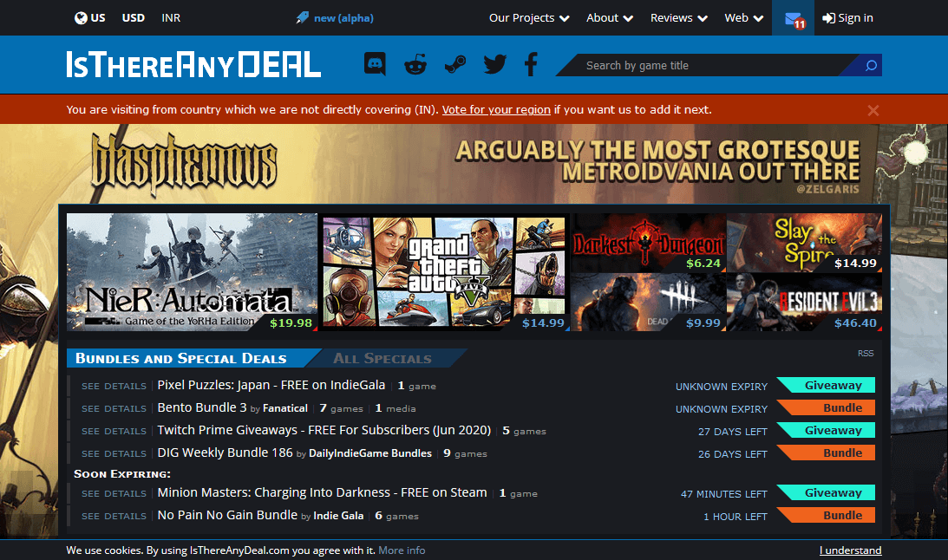Screen dimensions: 948x560
Task: Click I understand to accept cookies
Action: (x=850, y=550)
